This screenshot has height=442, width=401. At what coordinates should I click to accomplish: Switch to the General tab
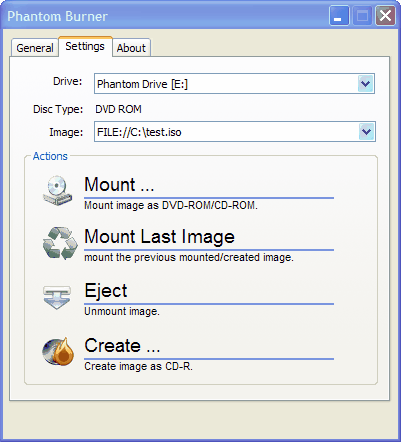[x=35, y=48]
